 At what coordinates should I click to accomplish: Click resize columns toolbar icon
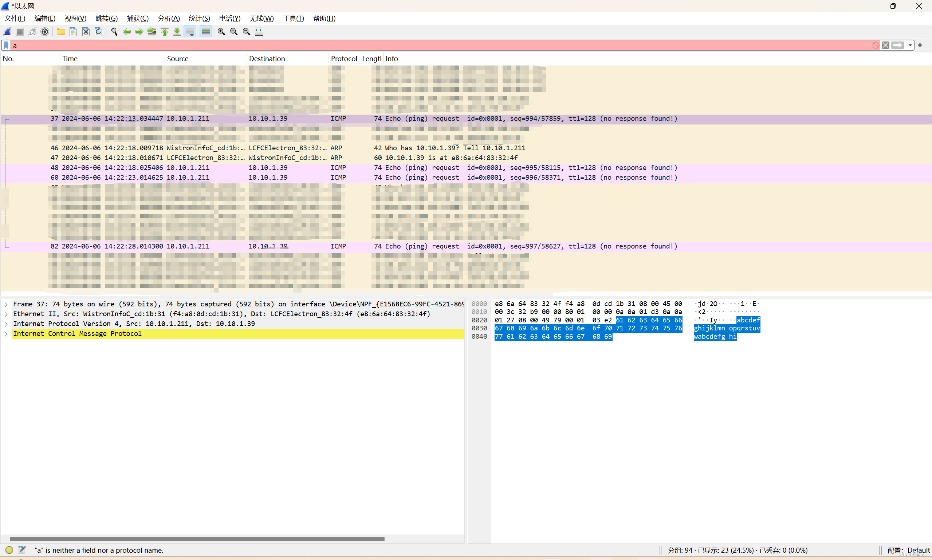point(259,32)
